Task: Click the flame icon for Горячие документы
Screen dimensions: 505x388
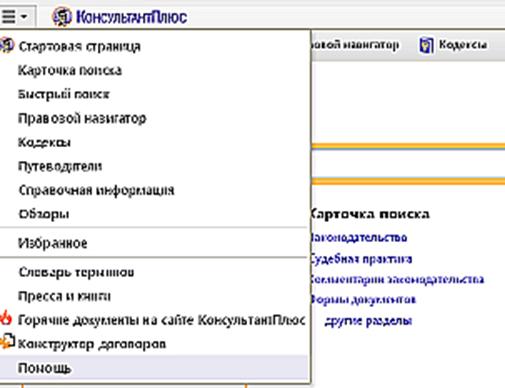Action: click(x=6, y=318)
